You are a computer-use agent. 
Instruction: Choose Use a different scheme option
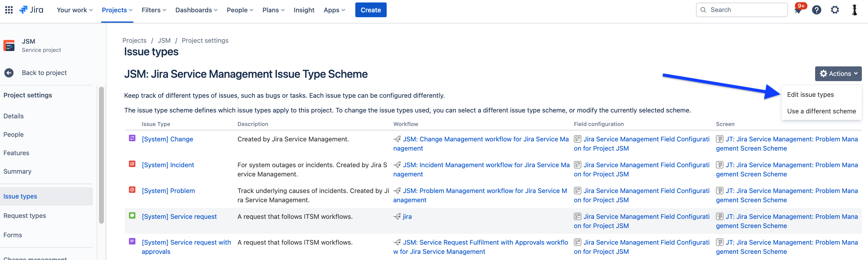(821, 111)
